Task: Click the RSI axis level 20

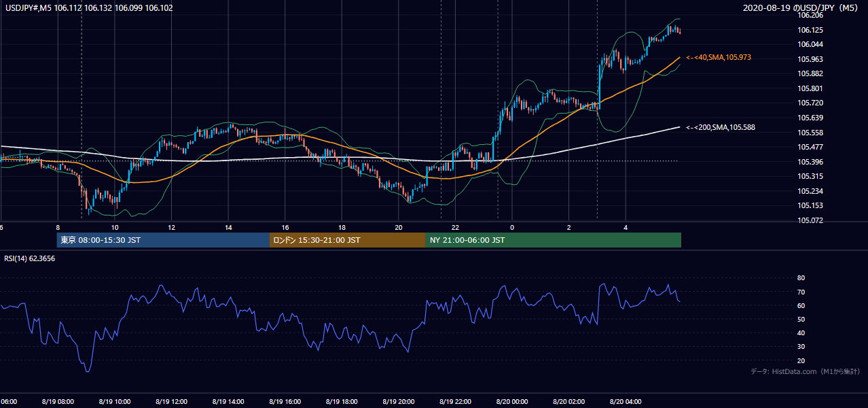Action: coord(801,361)
